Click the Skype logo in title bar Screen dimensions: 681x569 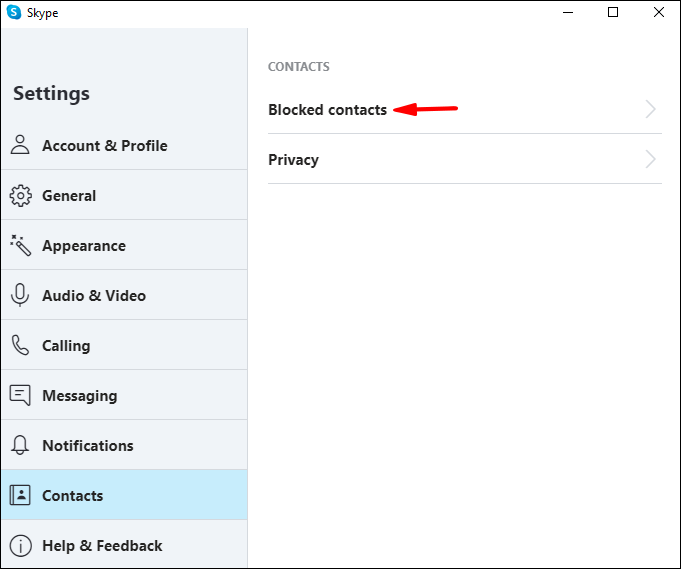(x=15, y=13)
